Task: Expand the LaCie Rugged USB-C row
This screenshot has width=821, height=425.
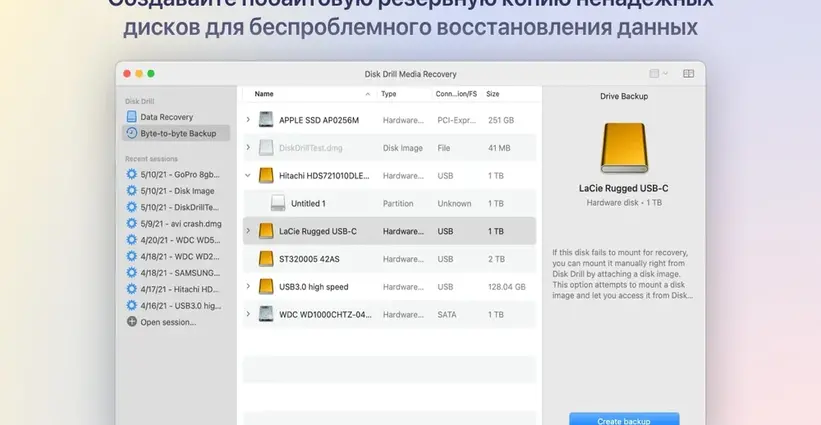Action: [x=248, y=231]
